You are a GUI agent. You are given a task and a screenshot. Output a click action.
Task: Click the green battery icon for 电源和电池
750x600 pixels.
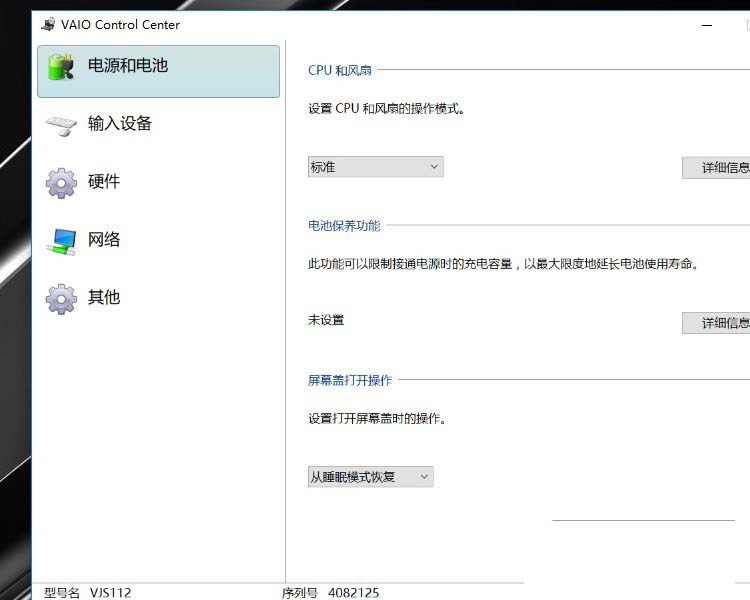tap(61, 67)
